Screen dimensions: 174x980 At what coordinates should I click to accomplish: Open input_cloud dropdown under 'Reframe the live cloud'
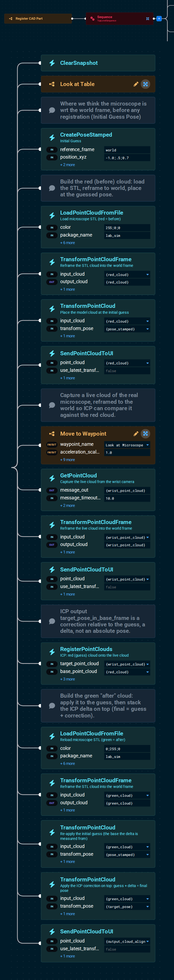(x=127, y=537)
